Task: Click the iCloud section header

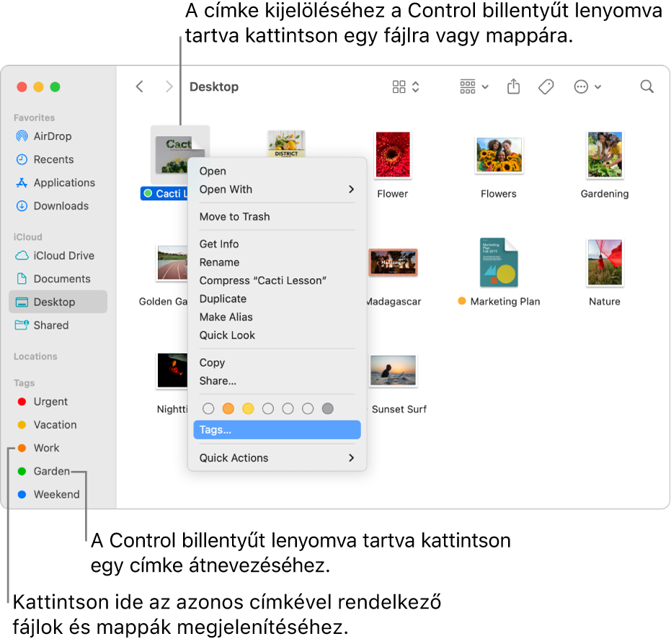Action: click(28, 237)
